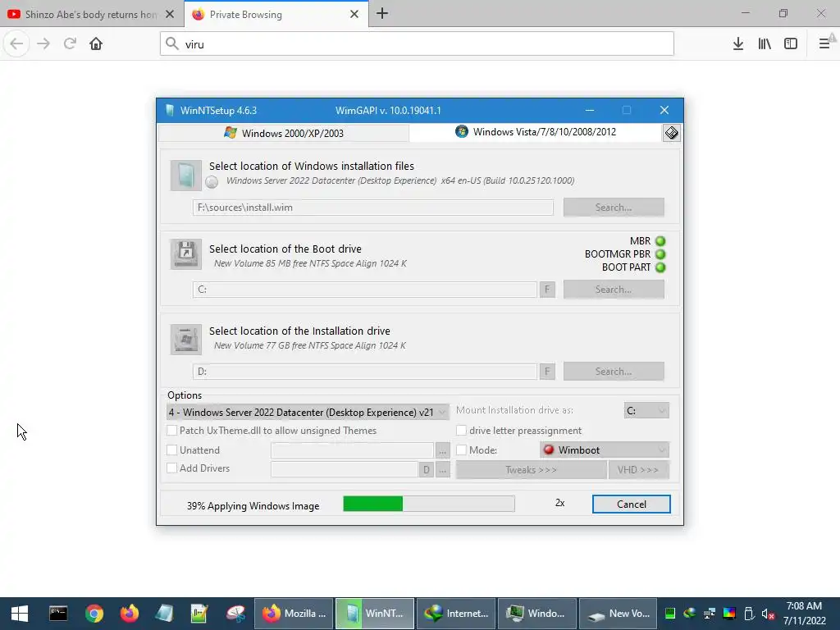
Task: Expand the Windows edition dropdown
Action: click(308, 412)
